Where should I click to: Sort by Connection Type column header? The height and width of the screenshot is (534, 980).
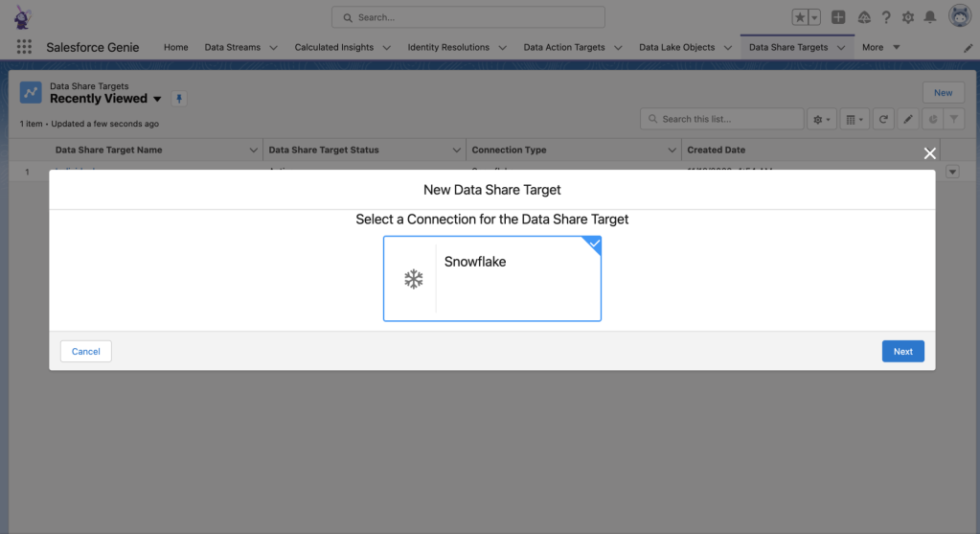pyautogui.click(x=509, y=151)
